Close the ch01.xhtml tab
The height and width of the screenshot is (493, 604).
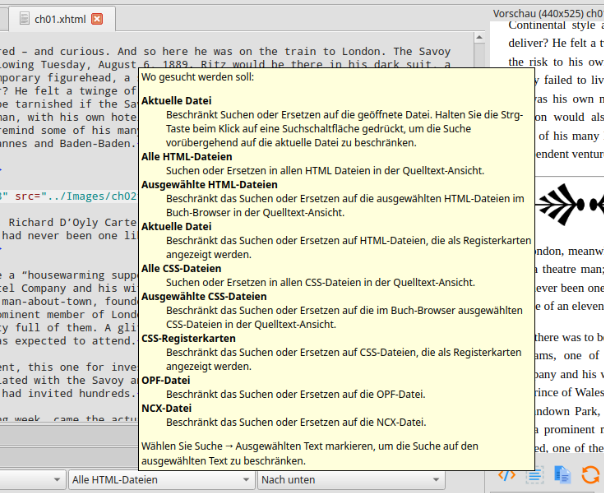click(x=96, y=19)
